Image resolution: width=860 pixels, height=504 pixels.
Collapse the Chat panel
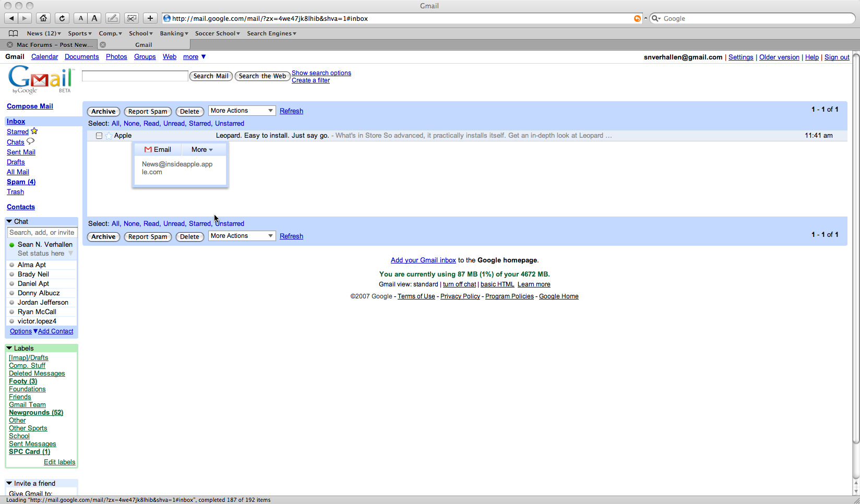pos(9,221)
